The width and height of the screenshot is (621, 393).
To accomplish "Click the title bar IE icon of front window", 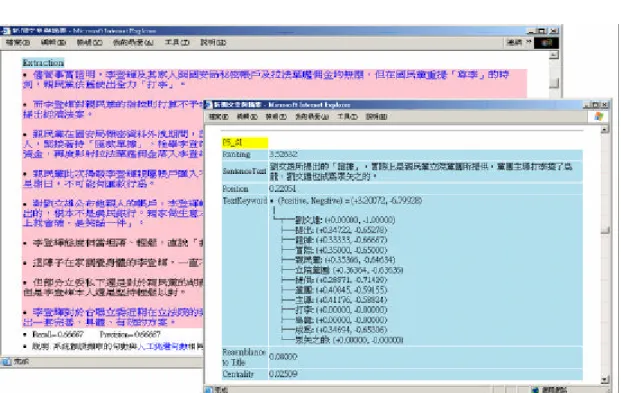I will tap(209, 105).
